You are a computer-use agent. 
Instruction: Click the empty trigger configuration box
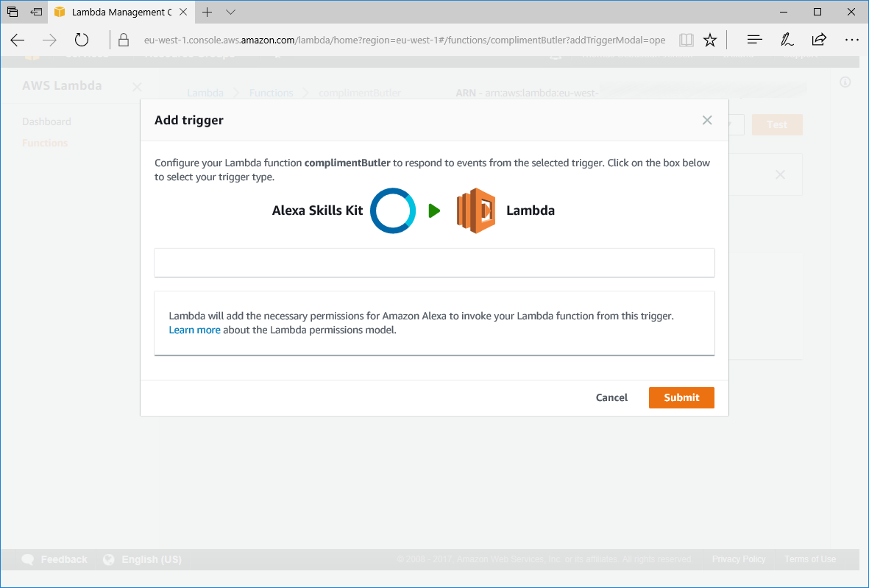(x=434, y=263)
